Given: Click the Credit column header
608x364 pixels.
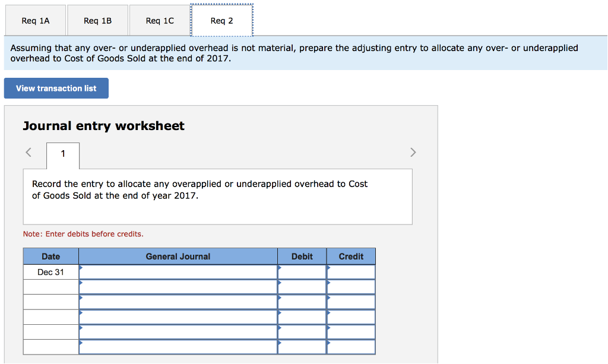Looking at the screenshot, I should point(351,257).
